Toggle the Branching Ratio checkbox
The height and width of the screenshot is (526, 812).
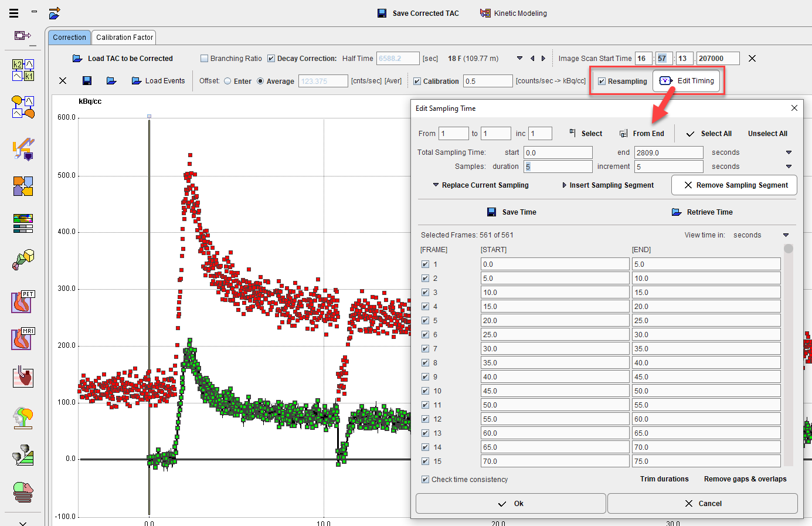[x=204, y=59]
